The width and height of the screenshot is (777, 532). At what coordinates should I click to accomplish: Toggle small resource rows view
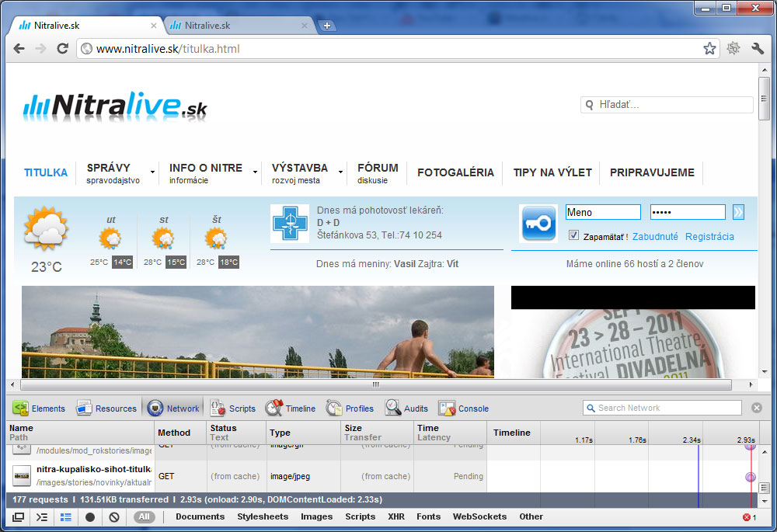[x=66, y=517]
